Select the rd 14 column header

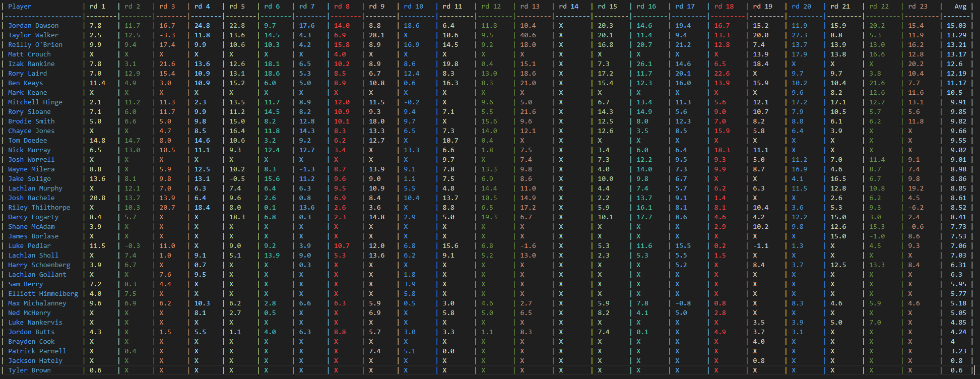point(569,7)
